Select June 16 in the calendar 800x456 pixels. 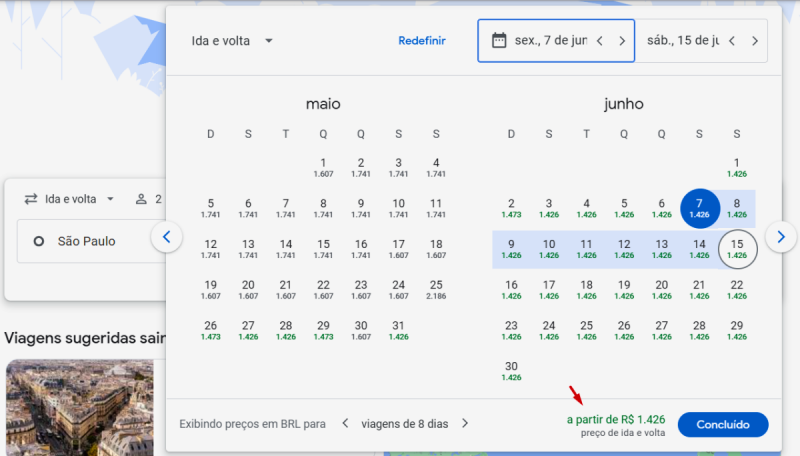click(511, 290)
